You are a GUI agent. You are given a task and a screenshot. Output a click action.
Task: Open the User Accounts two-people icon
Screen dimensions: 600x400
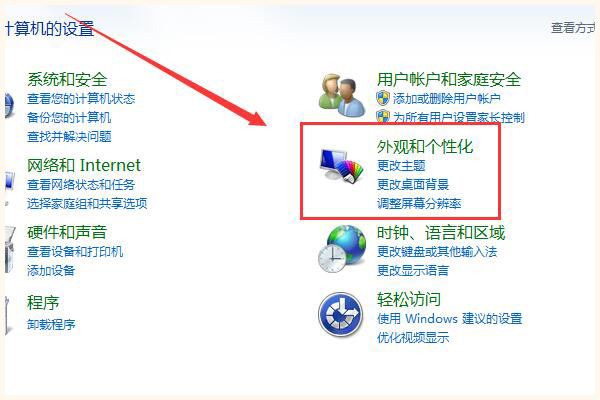(342, 95)
